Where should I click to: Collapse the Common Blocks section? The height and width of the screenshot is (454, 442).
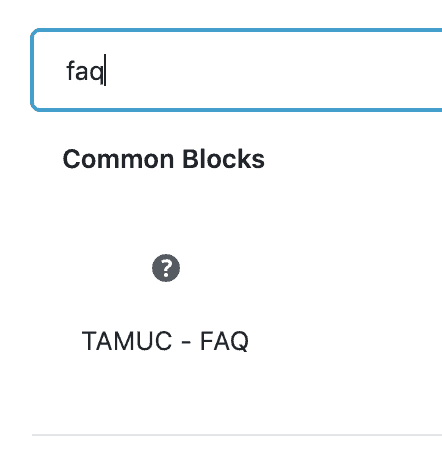point(164,159)
